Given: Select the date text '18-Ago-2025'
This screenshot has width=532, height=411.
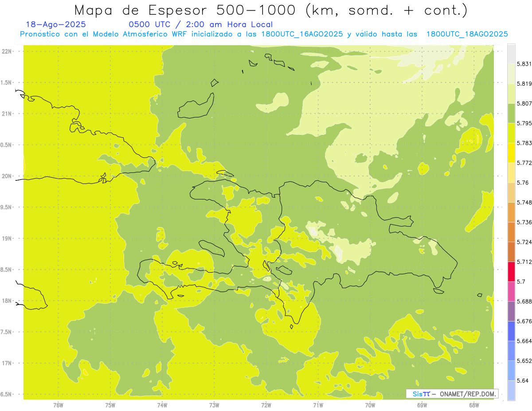Looking at the screenshot, I should coord(56,25).
